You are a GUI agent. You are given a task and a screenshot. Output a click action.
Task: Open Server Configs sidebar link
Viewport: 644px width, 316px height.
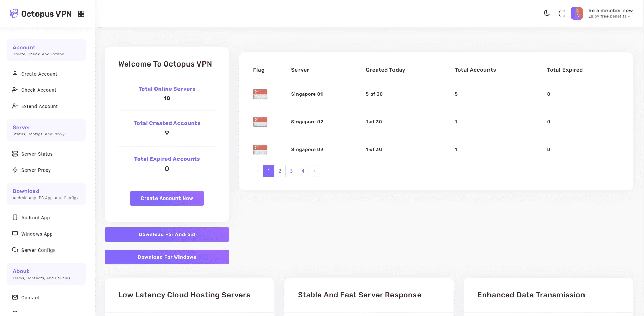[x=39, y=250]
